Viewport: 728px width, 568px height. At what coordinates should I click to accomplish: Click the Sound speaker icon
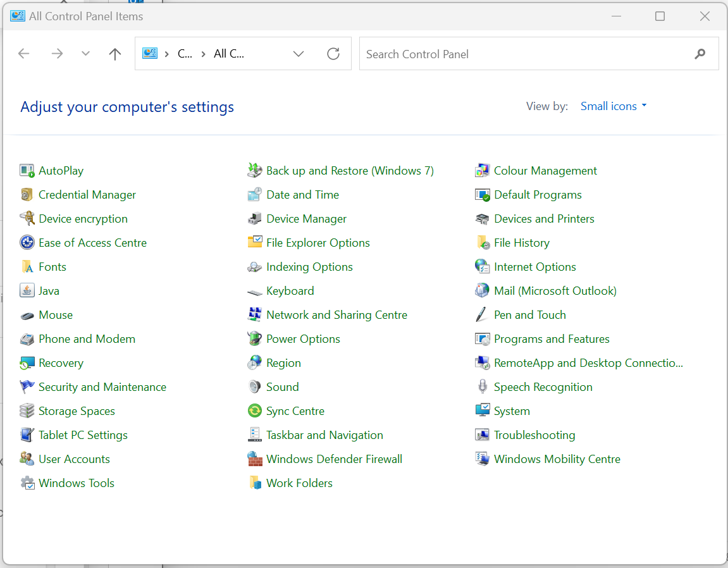254,387
